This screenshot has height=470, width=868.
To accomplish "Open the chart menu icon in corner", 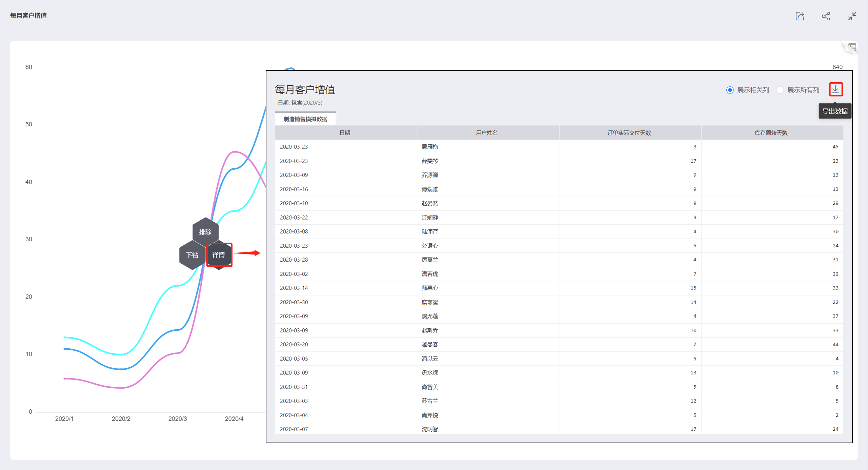I will [852, 48].
